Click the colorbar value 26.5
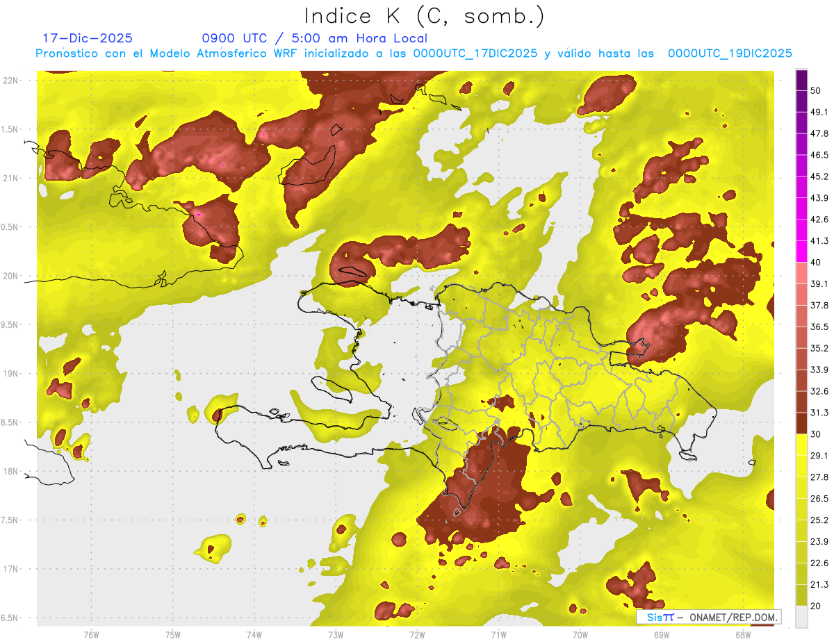The height and width of the screenshot is (644, 834). coord(820,499)
